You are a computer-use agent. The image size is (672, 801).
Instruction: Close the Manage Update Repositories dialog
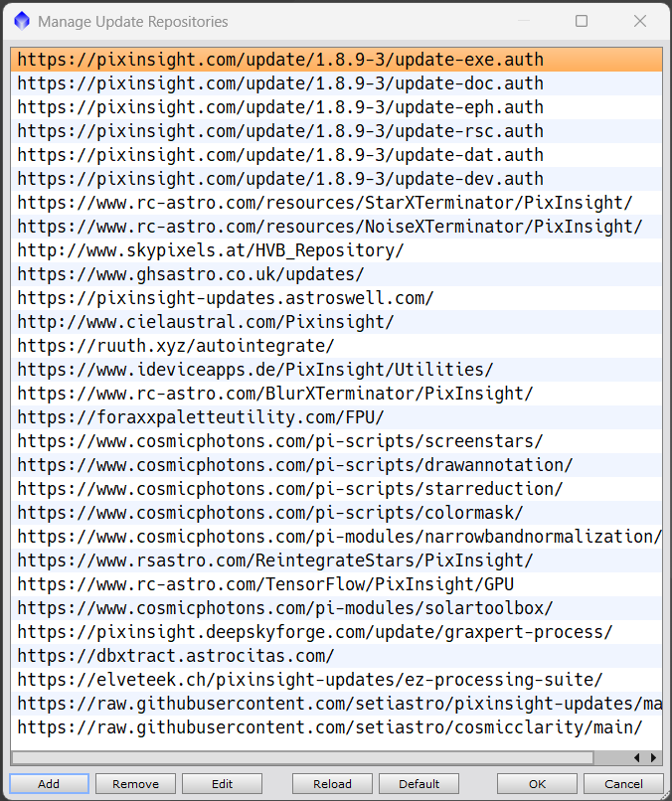click(x=640, y=21)
